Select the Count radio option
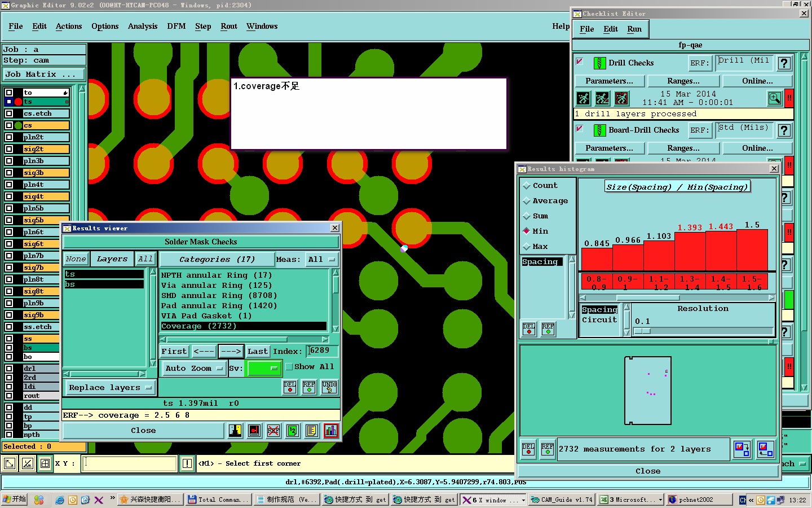812x508 pixels. [527, 186]
